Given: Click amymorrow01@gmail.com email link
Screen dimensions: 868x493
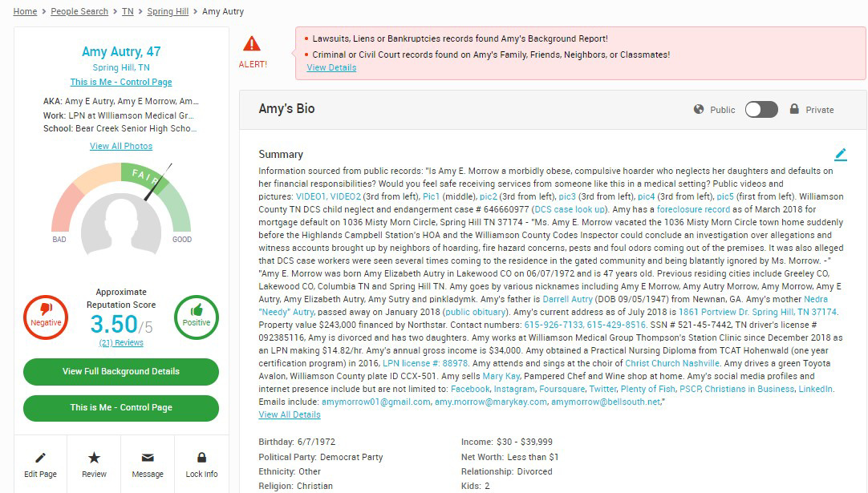Looking at the screenshot, I should [376, 402].
